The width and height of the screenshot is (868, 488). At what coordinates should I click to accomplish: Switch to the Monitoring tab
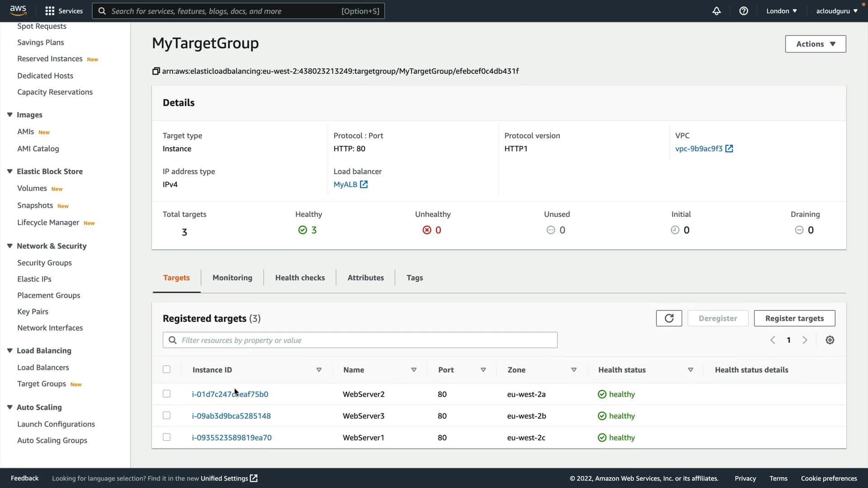(x=232, y=277)
